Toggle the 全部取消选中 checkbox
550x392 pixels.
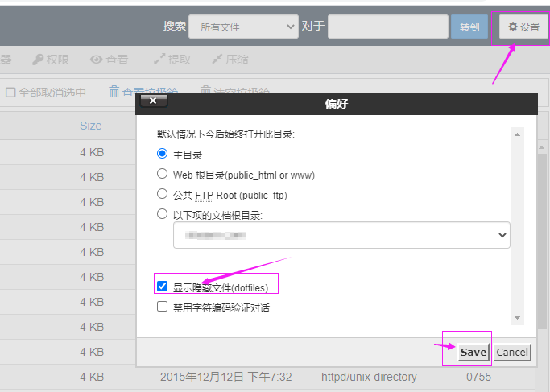10,93
